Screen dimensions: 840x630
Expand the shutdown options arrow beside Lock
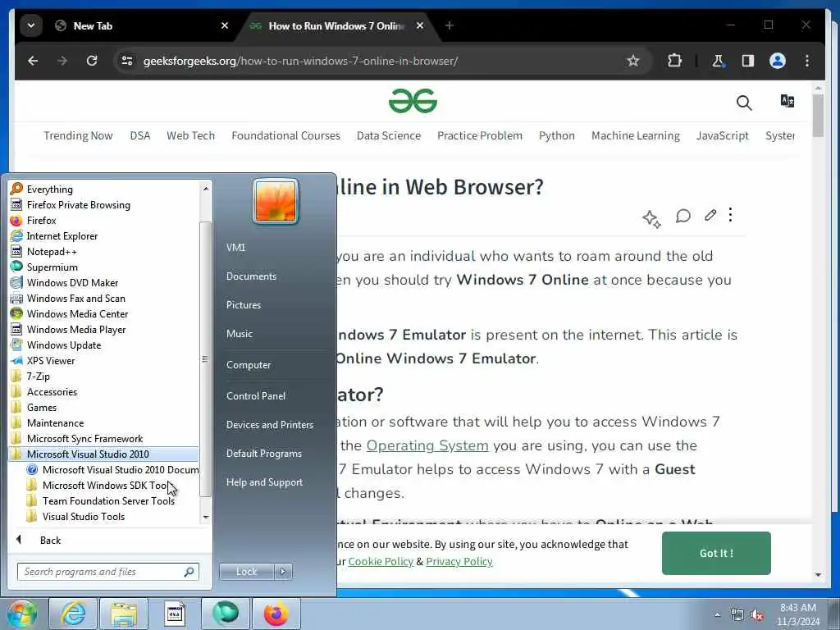(x=283, y=572)
